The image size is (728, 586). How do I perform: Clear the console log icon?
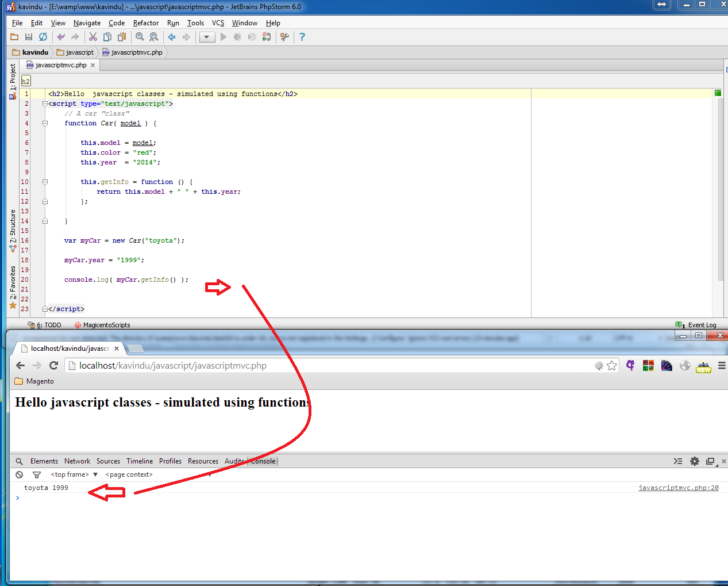tap(20, 474)
